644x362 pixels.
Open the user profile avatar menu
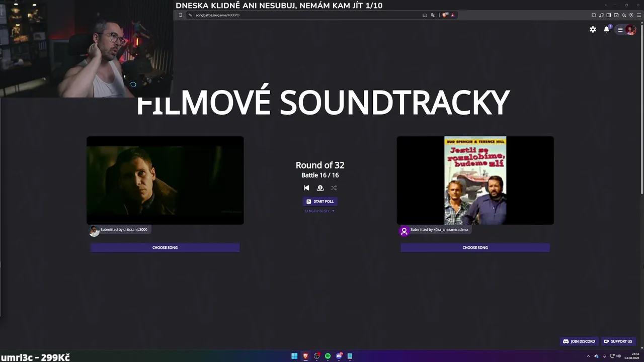pyautogui.click(x=630, y=30)
